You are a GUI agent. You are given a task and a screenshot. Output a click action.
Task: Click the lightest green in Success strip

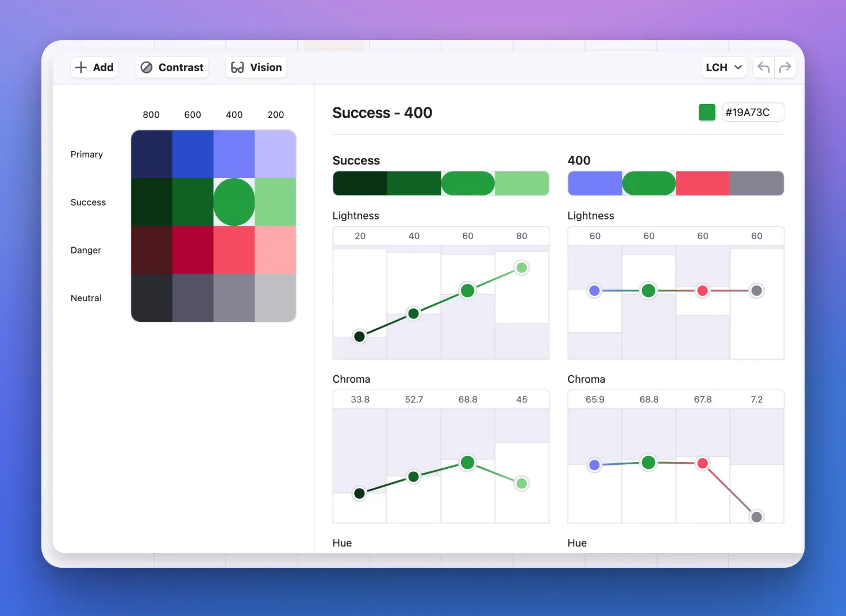point(522,184)
